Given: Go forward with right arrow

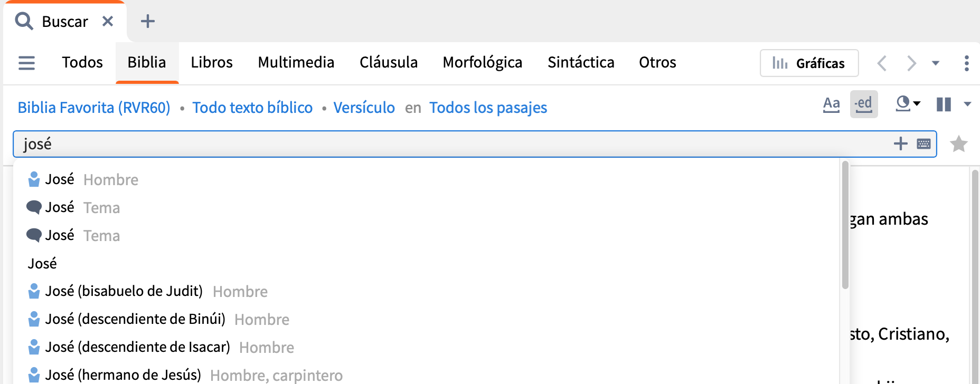Looking at the screenshot, I should pos(911,63).
